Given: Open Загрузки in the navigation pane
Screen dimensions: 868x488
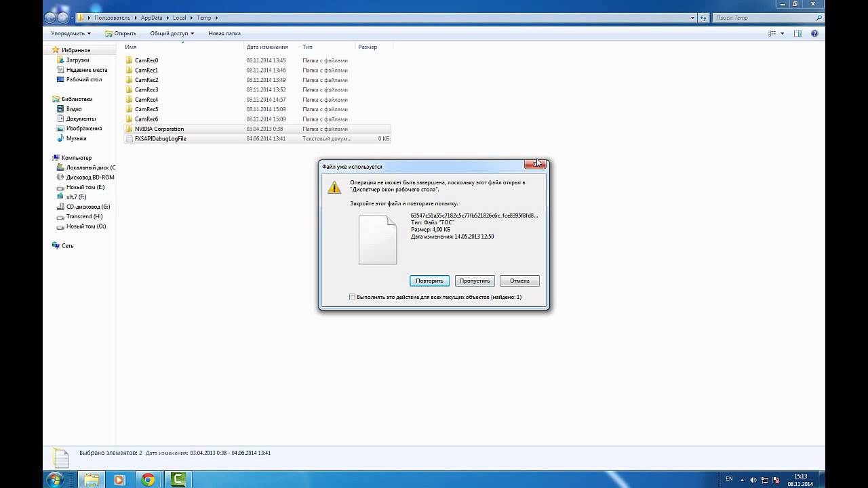Looking at the screenshot, I should click(77, 60).
